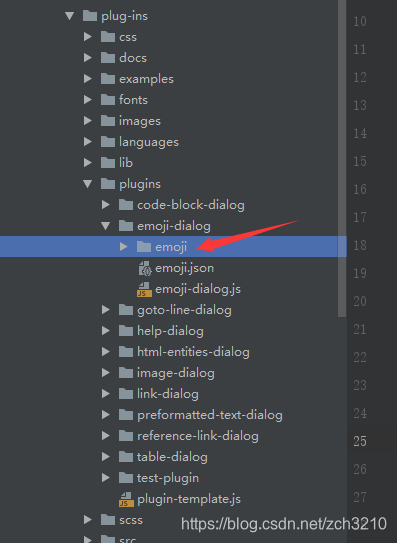Image resolution: width=397 pixels, height=543 pixels.
Task: Click the project tree vertical scrollbar thumb
Action: 342,158
